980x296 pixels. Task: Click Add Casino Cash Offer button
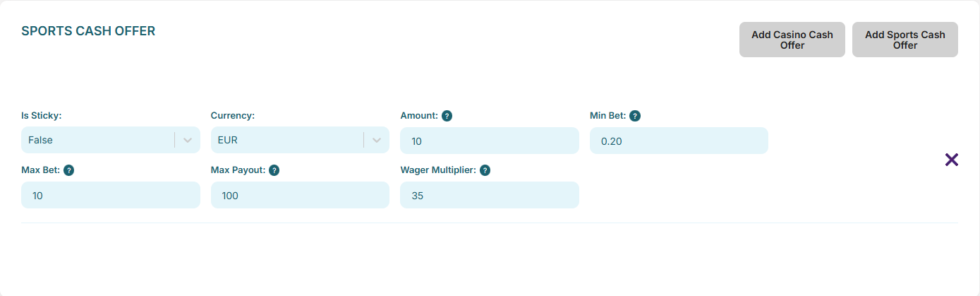point(792,40)
